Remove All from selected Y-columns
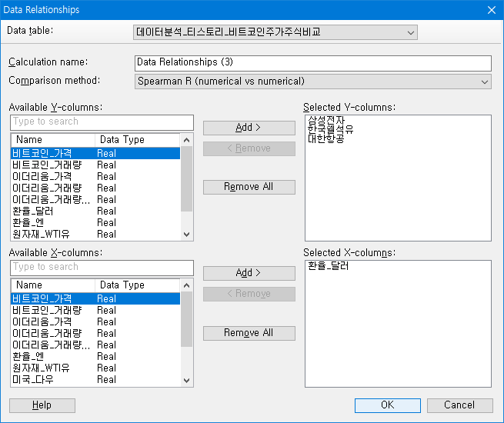 (249, 187)
